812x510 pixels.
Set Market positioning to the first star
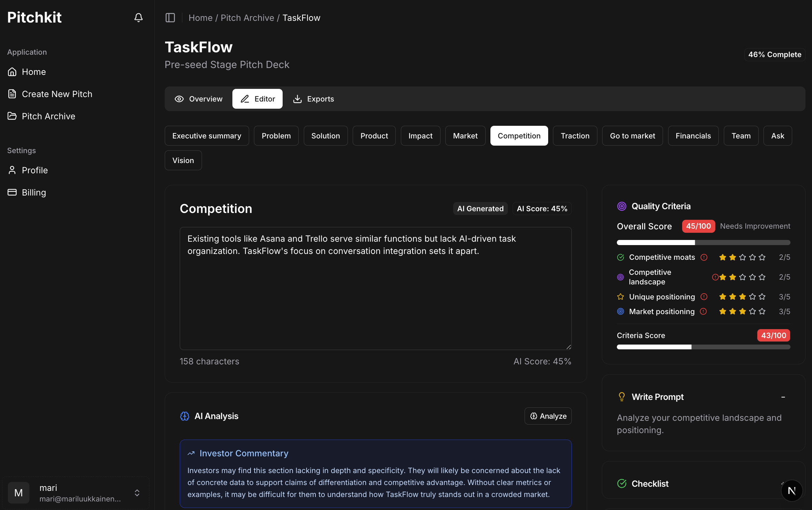(722, 311)
